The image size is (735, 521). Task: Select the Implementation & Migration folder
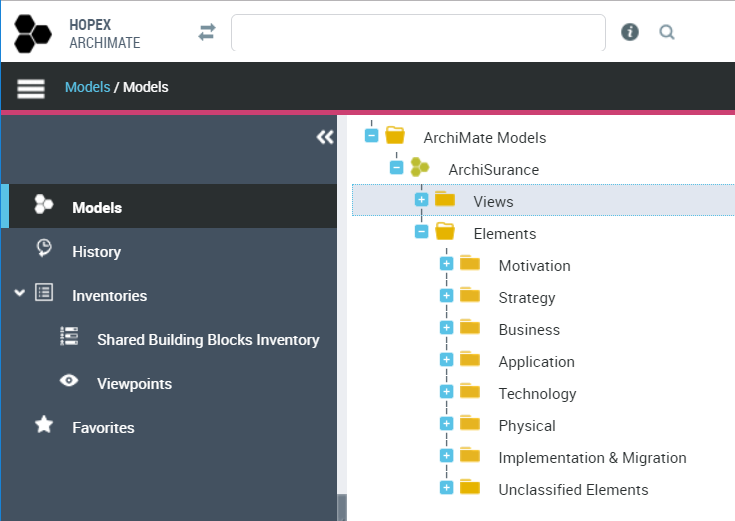pyautogui.click(x=592, y=458)
